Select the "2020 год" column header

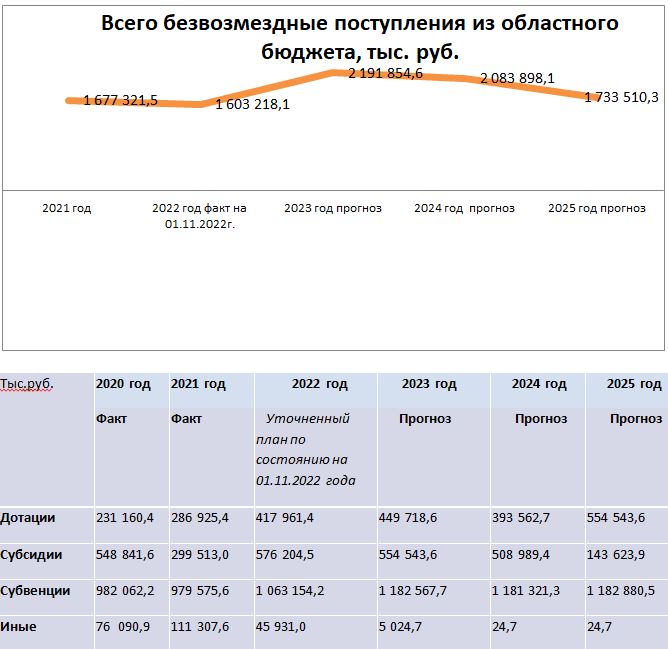coord(123,384)
